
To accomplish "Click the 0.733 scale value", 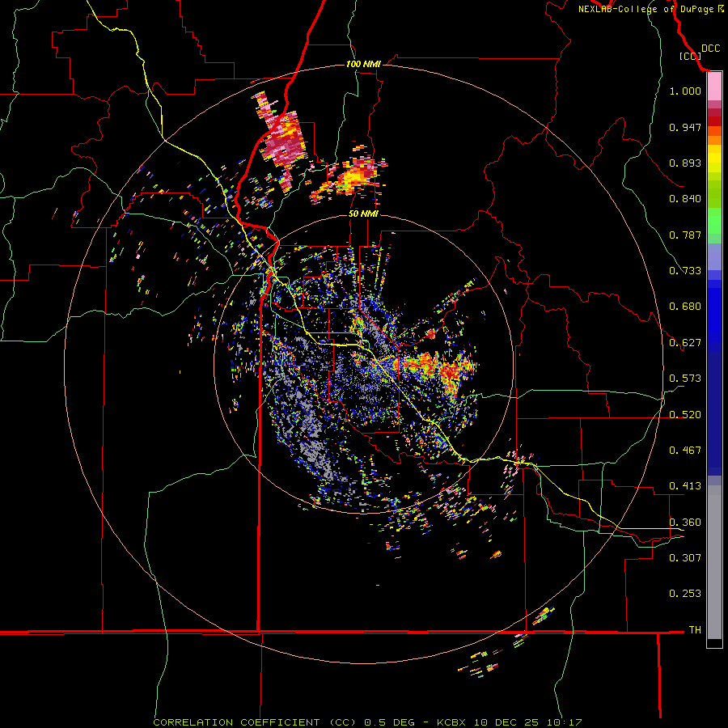I will point(685,271).
